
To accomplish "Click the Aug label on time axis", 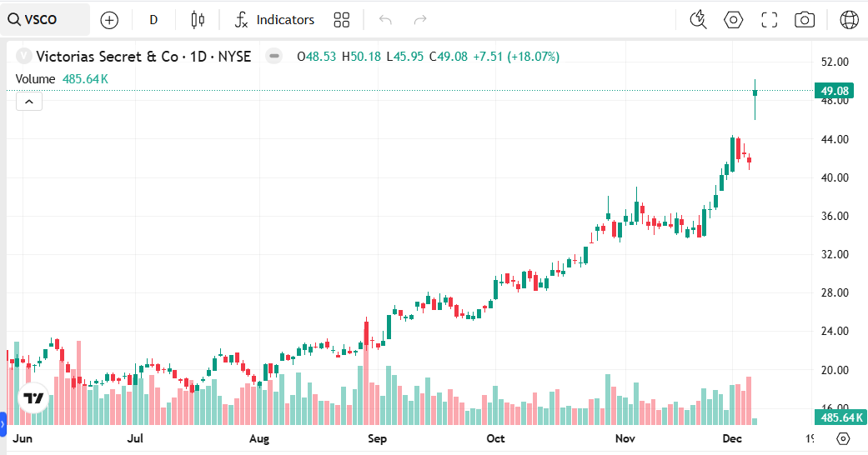I will pos(259,439).
